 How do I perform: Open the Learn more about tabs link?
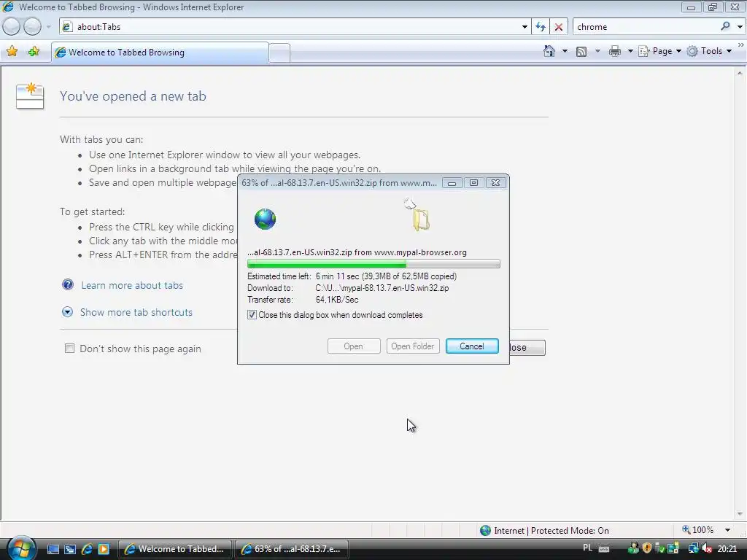point(132,285)
